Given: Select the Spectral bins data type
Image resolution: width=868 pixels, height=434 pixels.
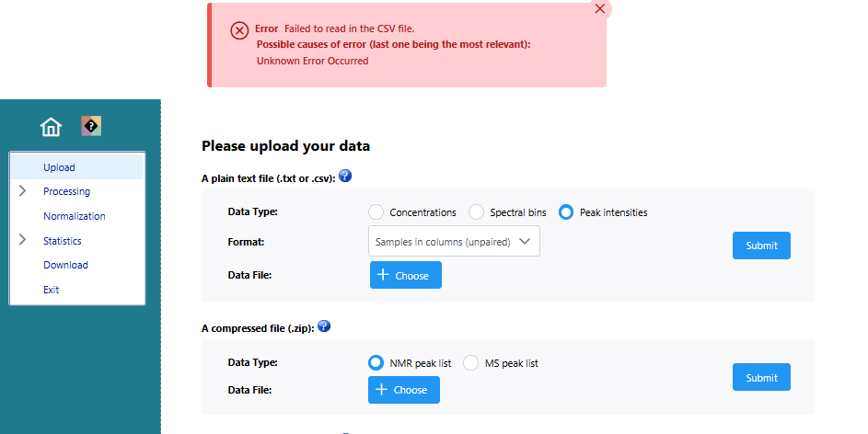Looking at the screenshot, I should click(476, 212).
